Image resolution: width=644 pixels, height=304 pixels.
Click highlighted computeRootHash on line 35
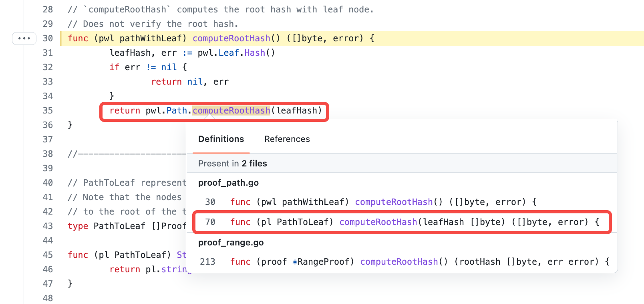tap(231, 111)
